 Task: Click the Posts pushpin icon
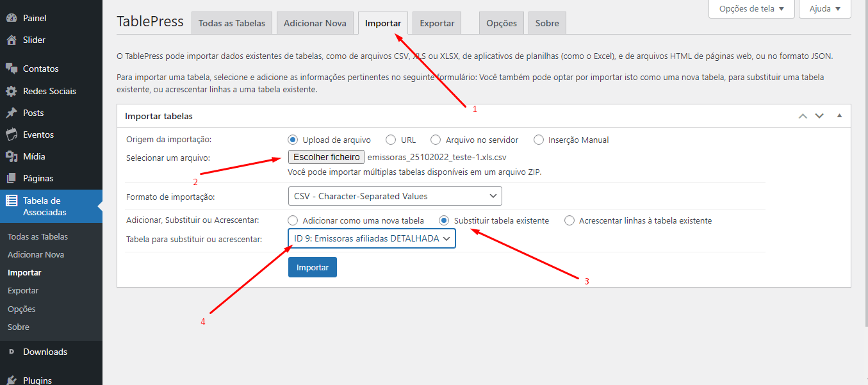click(x=12, y=113)
